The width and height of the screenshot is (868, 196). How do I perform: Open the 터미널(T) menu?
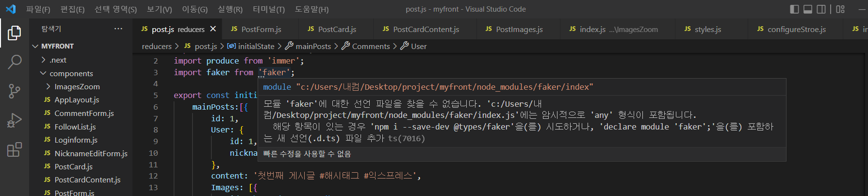click(x=269, y=9)
